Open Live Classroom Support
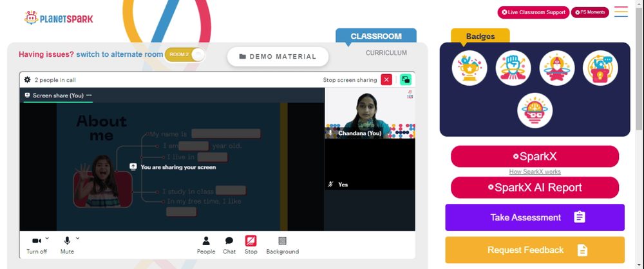This screenshot has width=644, height=269. pos(533,12)
